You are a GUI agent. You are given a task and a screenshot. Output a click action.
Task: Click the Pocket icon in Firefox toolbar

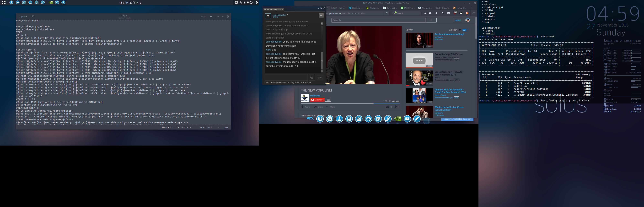pyautogui.click(x=449, y=13)
